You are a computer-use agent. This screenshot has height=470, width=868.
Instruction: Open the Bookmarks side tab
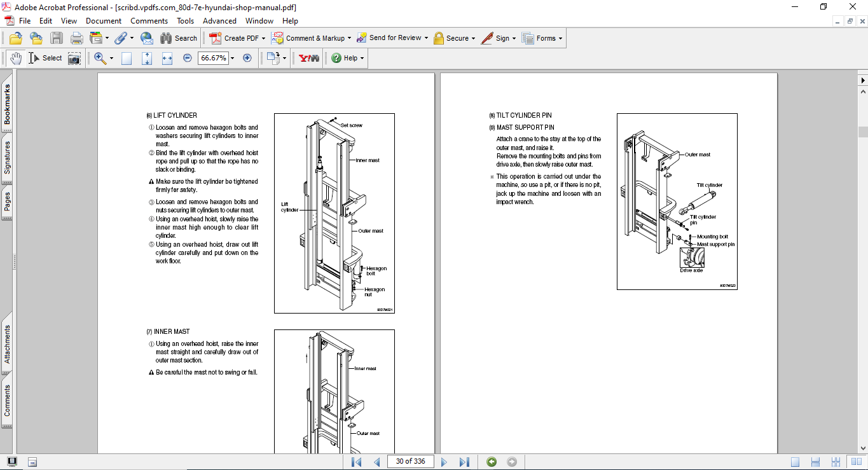(7, 105)
